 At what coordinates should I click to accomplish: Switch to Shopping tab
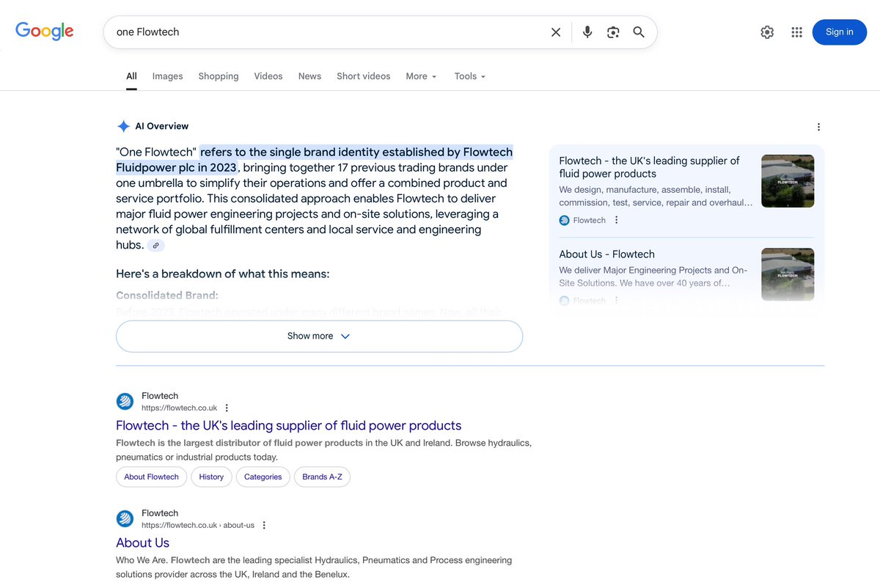219,76
